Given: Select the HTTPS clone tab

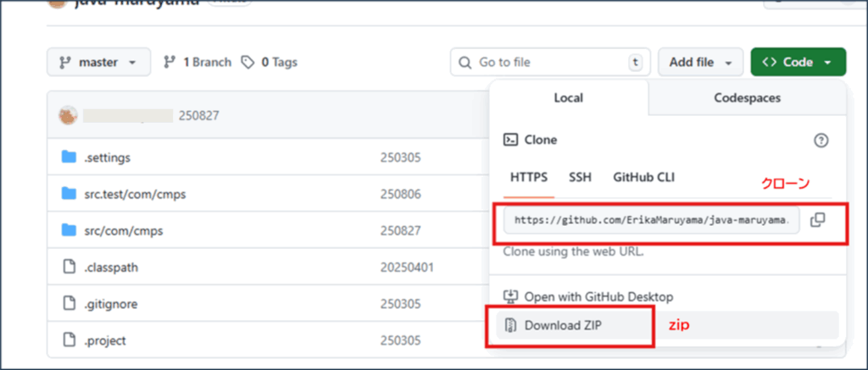Looking at the screenshot, I should [x=529, y=178].
